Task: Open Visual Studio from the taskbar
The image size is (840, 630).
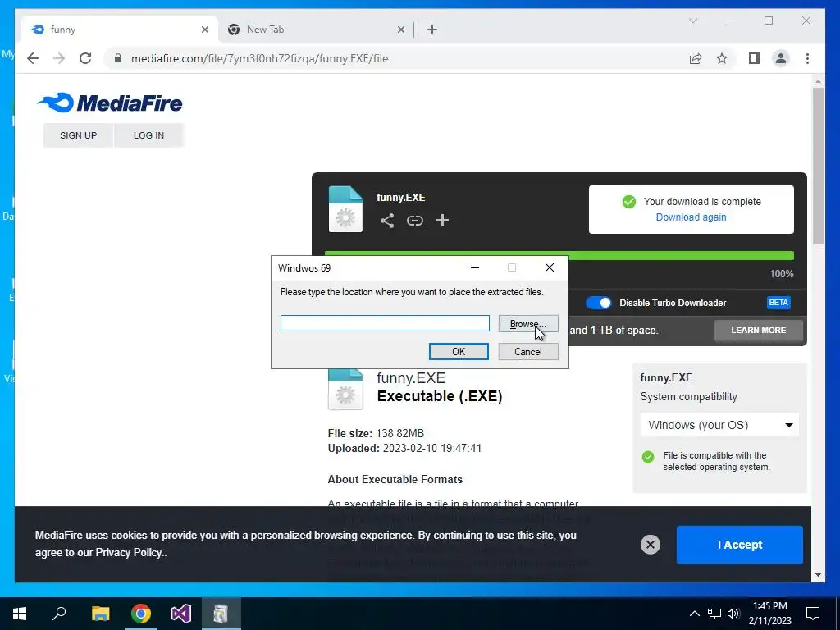Action: pos(181,614)
